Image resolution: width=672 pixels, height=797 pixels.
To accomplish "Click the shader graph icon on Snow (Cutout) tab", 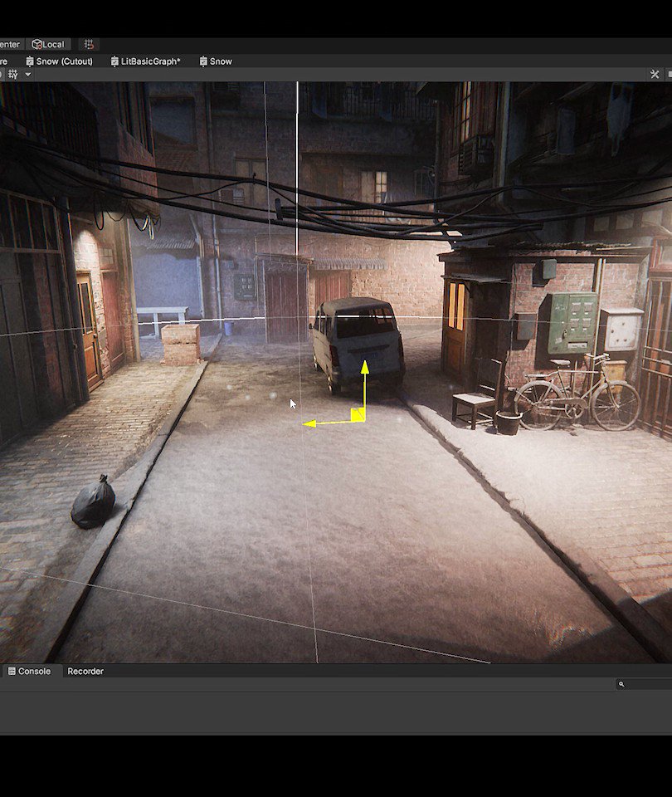I will (30, 61).
